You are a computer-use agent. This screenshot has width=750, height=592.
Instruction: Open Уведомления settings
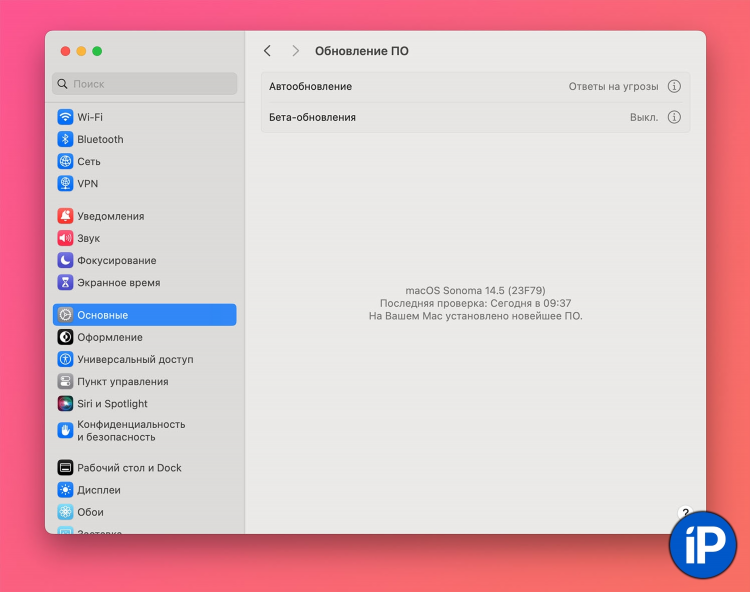(144, 216)
